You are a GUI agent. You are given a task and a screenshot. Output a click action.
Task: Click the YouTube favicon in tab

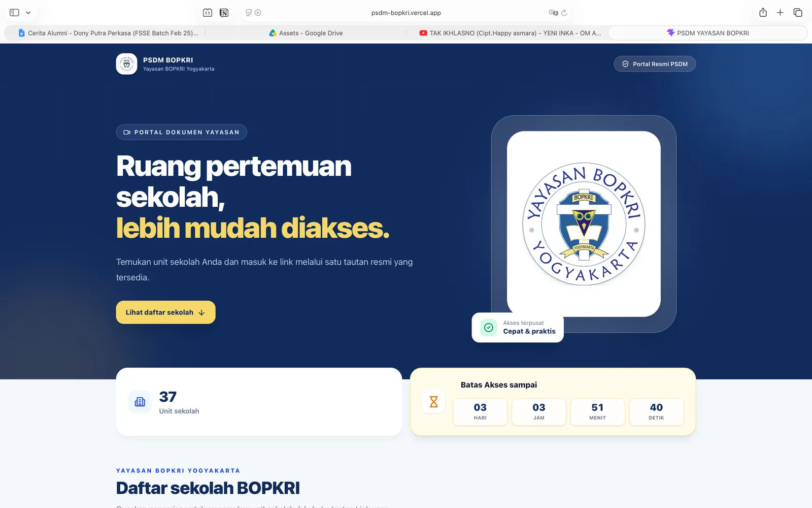(x=423, y=33)
